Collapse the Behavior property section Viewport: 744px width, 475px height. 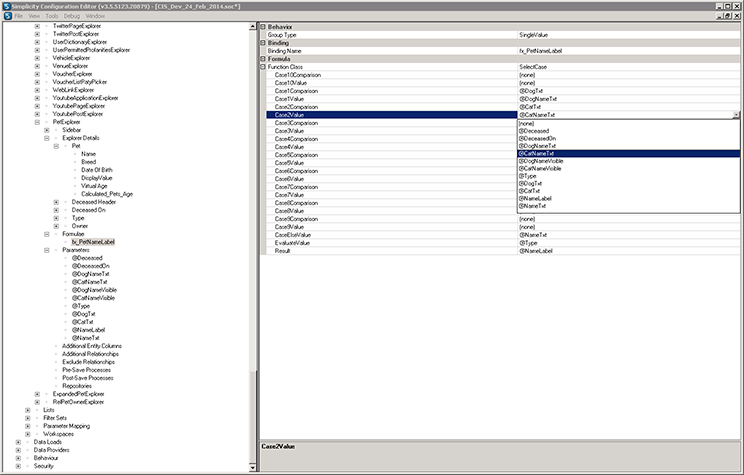tap(263, 27)
